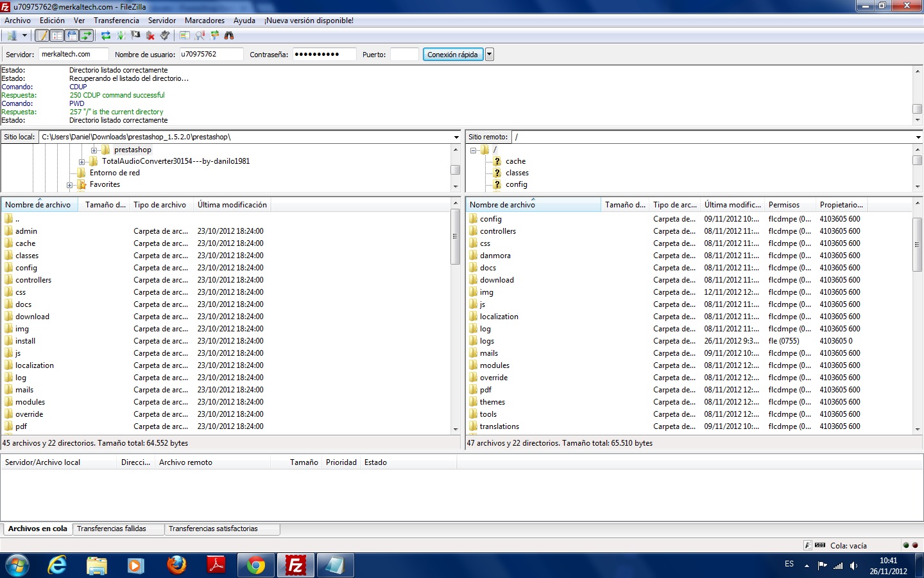The height and width of the screenshot is (578, 924).
Task: Click the FileZilla icon in the title bar
Action: point(6,6)
